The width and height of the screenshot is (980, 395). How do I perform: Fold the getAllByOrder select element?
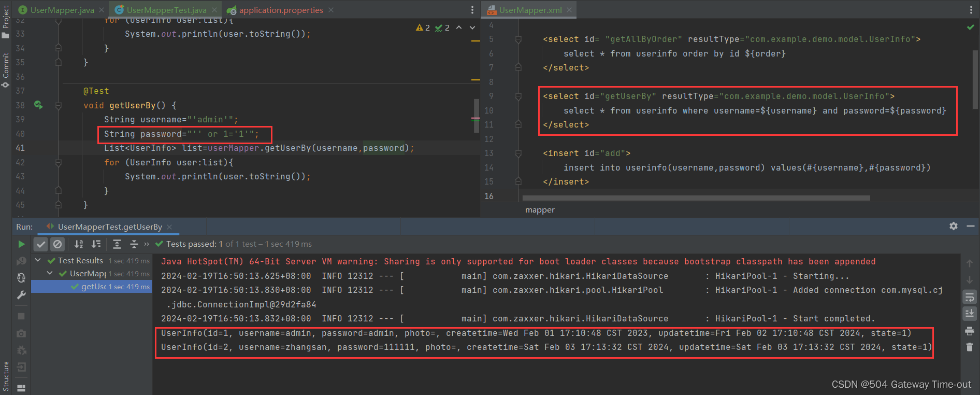(518, 39)
